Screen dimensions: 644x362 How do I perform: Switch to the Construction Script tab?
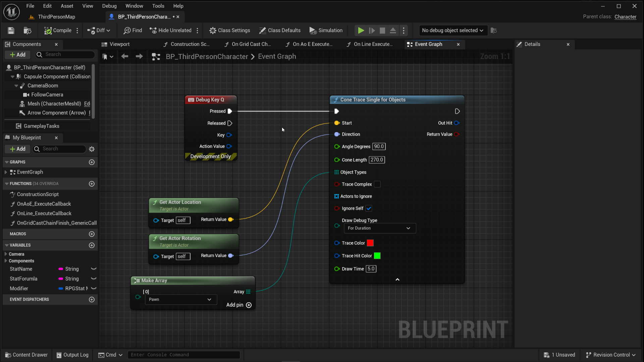[186, 44]
